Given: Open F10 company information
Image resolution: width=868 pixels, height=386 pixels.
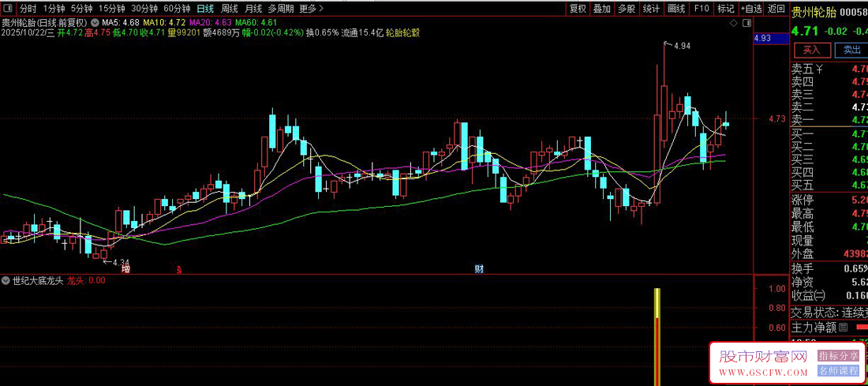Looking at the screenshot, I should point(702,9).
